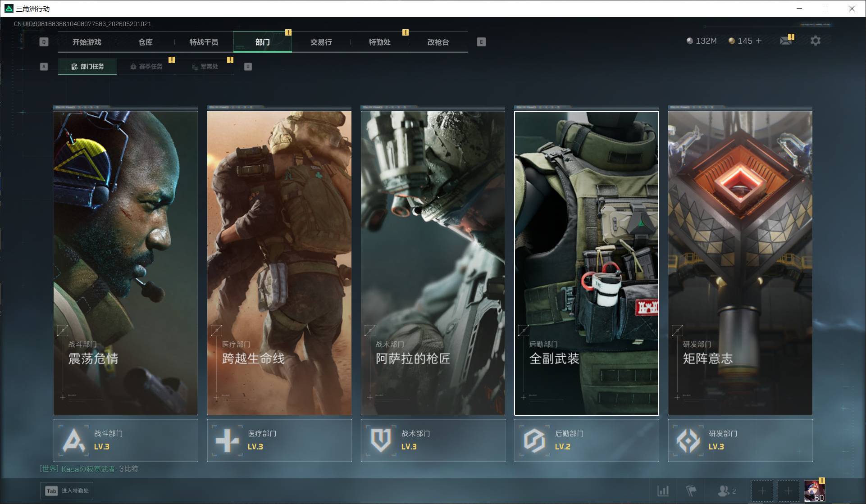866x504 pixels.
Task: Click the first empty squad slot plus
Action: point(762,491)
